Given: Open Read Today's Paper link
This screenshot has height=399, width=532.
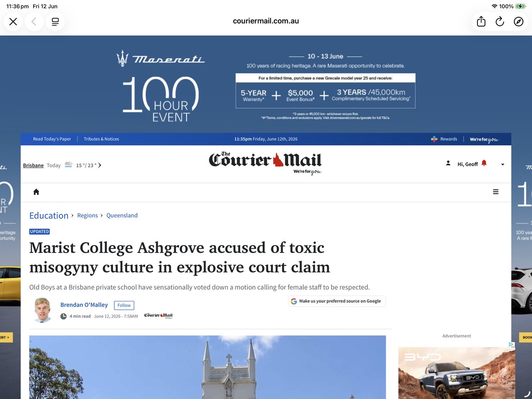Looking at the screenshot, I should 52,139.
